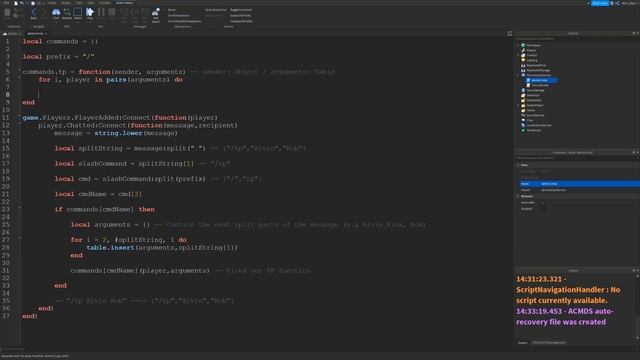Viewport: 640px width, 360px height.
Task: Click the Name property value field
Action: [590, 184]
